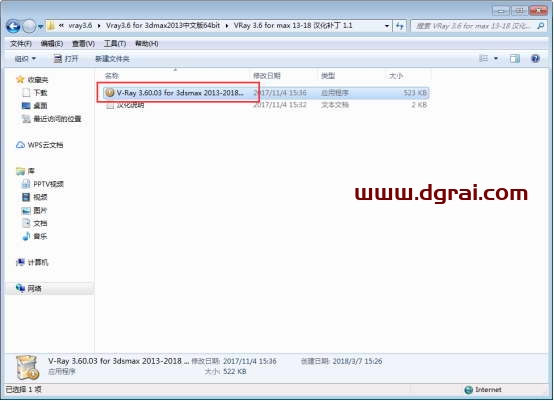Click the 523 KB size cell
Image resolution: width=554 pixels, height=401 pixels.
point(415,93)
